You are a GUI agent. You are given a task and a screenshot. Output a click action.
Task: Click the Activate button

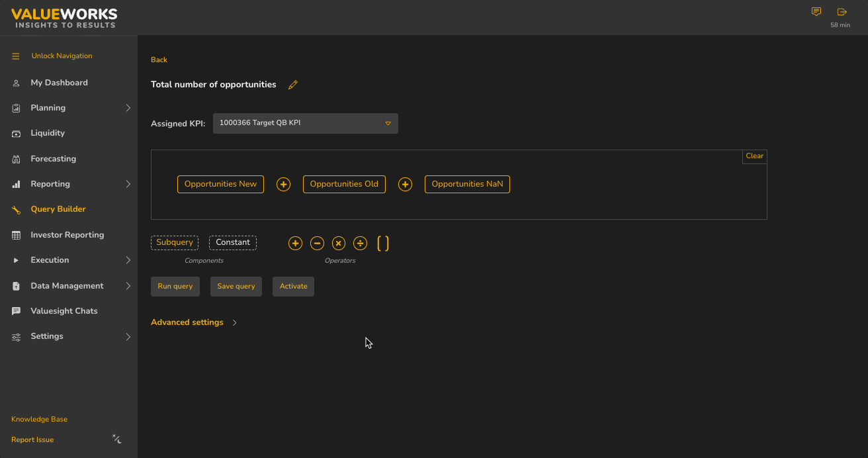pos(293,287)
